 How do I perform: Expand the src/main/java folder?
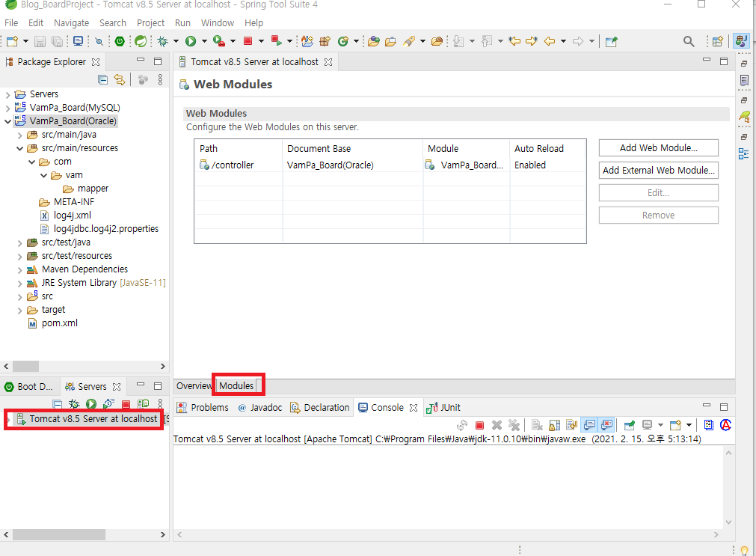19,135
